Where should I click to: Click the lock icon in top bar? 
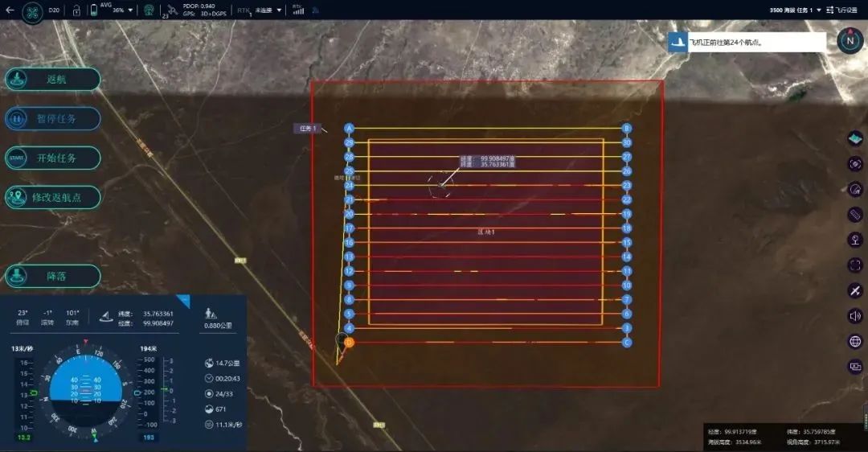point(76,10)
